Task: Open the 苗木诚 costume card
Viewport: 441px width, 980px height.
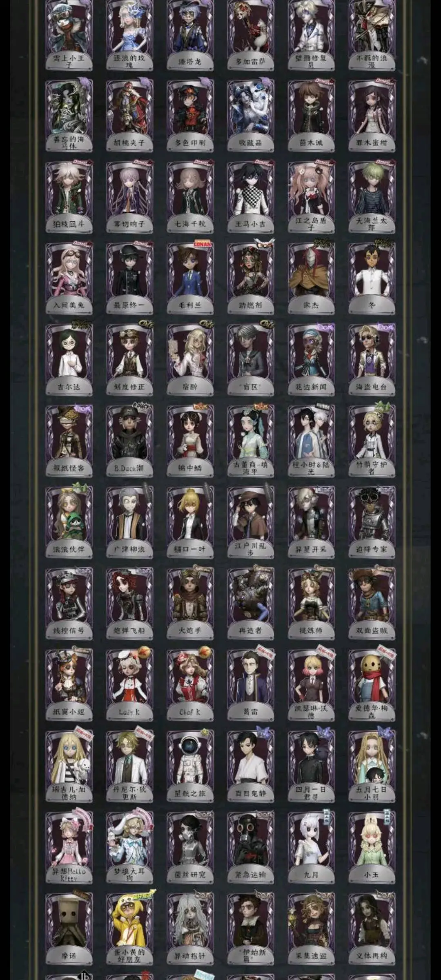Action: [x=311, y=116]
